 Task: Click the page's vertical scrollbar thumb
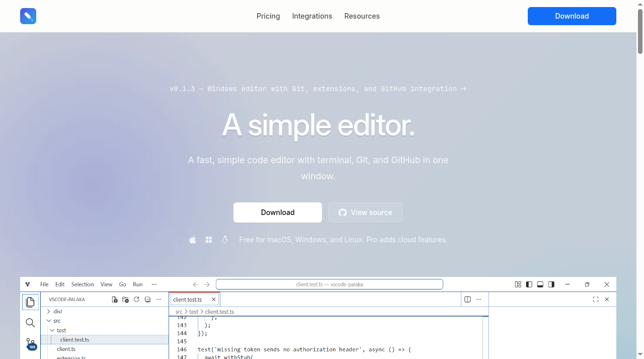(x=640, y=30)
